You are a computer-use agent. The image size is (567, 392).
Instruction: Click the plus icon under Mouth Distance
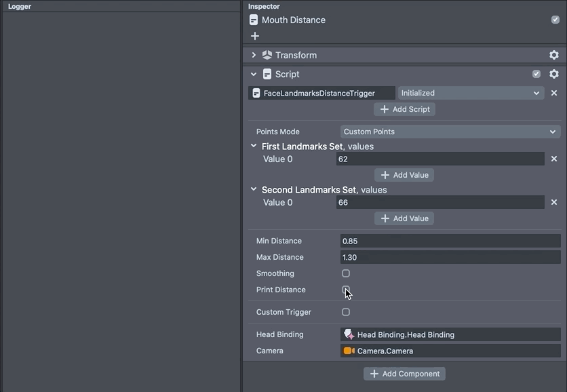point(255,36)
